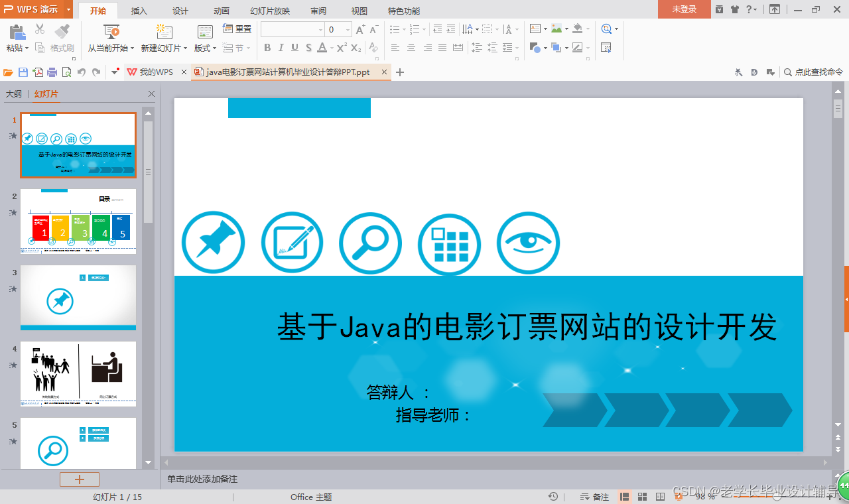Click the center align text icon
Image resolution: width=849 pixels, height=504 pixels.
[x=410, y=47]
